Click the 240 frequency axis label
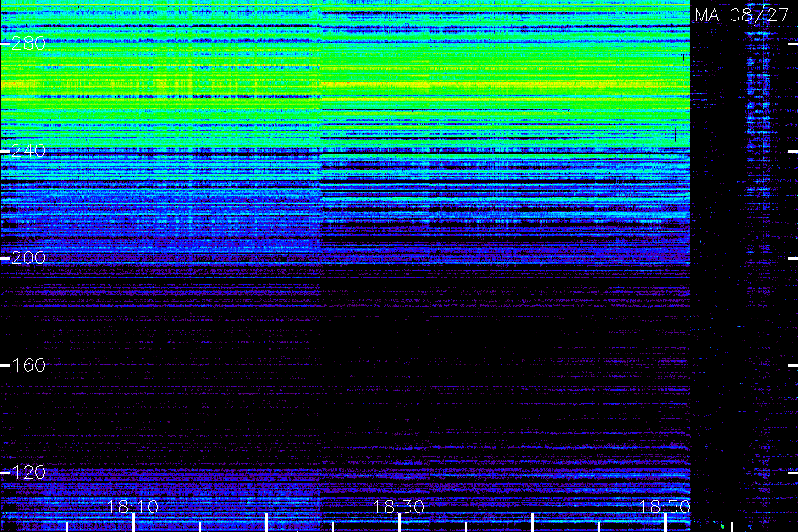This screenshot has width=798, height=532. click(28, 151)
